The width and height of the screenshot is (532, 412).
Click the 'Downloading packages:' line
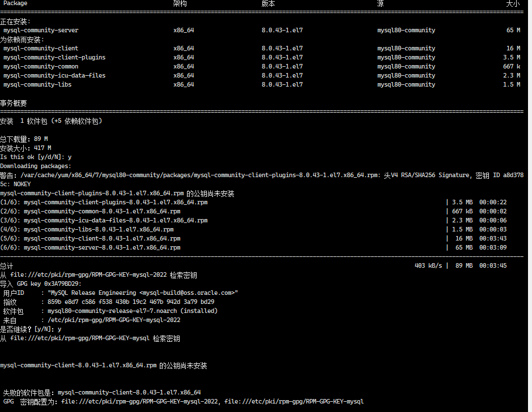pyautogui.click(x=36, y=166)
